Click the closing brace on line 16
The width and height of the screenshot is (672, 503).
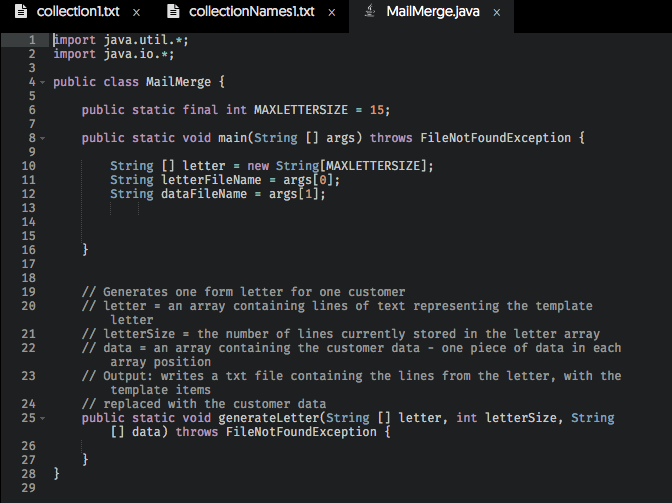pos(85,249)
